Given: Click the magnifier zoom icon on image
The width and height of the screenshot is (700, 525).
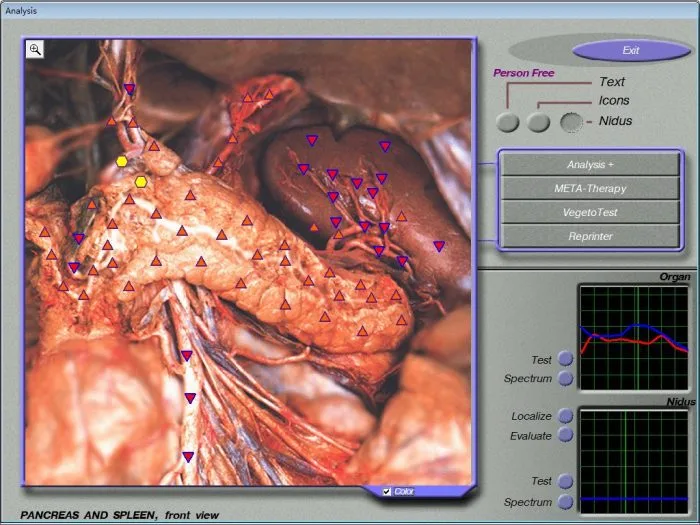Looking at the screenshot, I should [x=35, y=50].
